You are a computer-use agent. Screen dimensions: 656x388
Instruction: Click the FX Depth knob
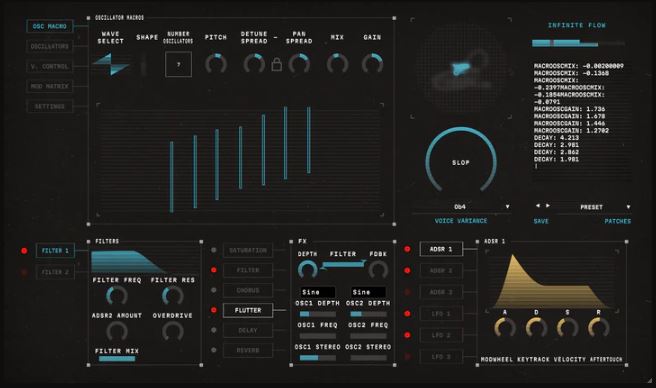308,270
